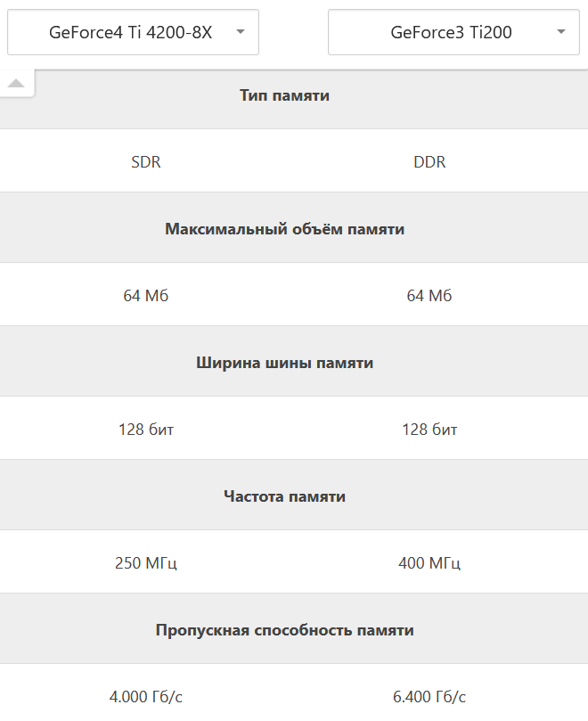Click the 4.000 Гб/с bandwidth value

(146, 697)
